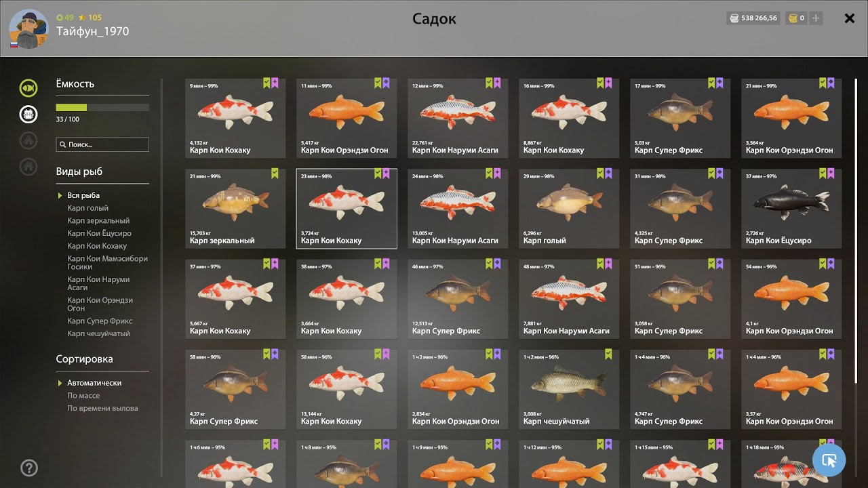Click the Ёмкость capacity progress bar
This screenshot has width=868, height=488.
102,107
